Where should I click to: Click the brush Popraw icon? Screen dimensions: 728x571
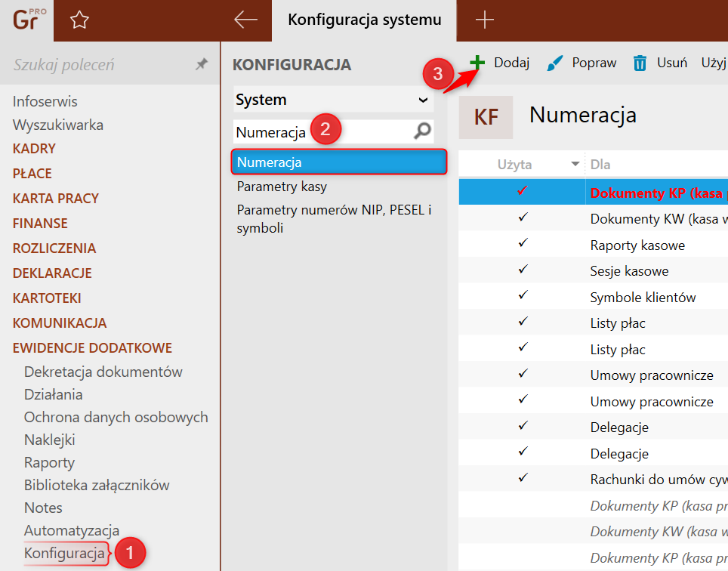pos(555,63)
